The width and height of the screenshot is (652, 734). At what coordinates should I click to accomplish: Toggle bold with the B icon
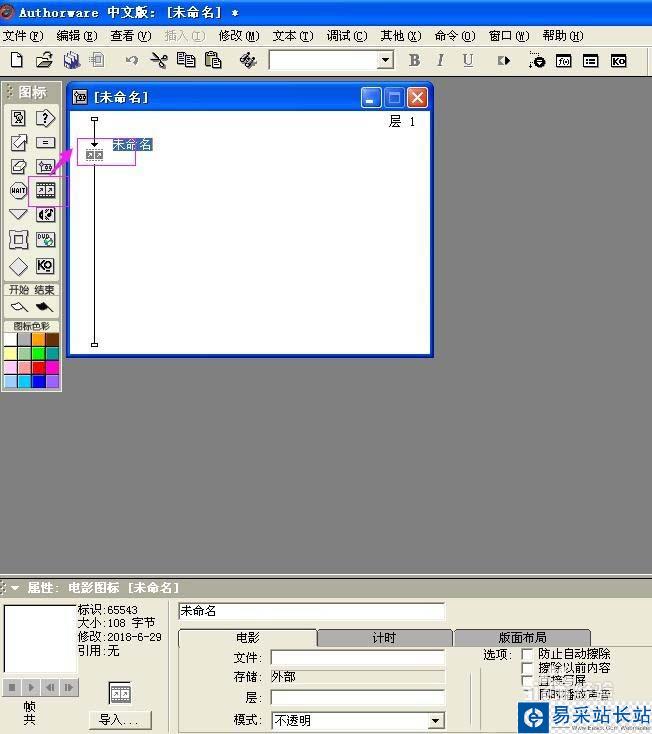tap(414, 60)
